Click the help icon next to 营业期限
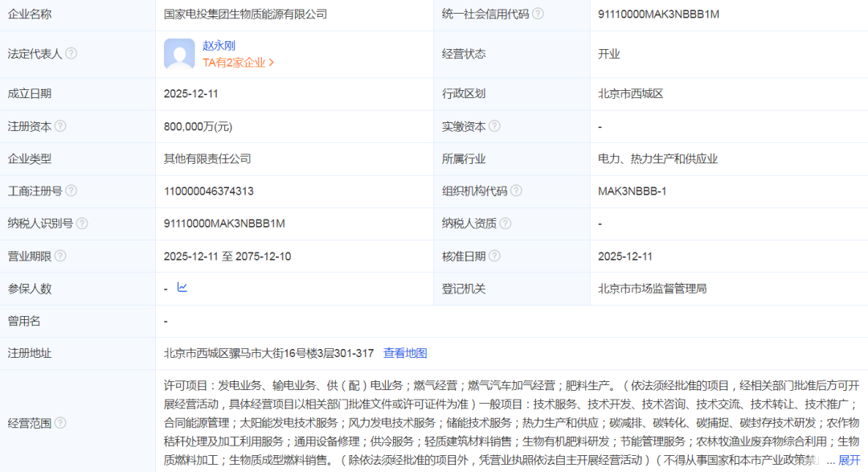Image resolution: width=868 pixels, height=472 pixels. click(60, 257)
